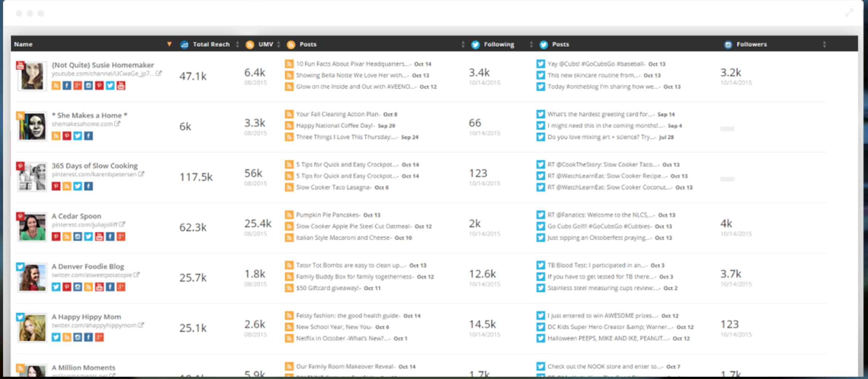This screenshot has width=868, height=379.
Task: Open She Makes a Home Twitter icon
Action: 78,136
